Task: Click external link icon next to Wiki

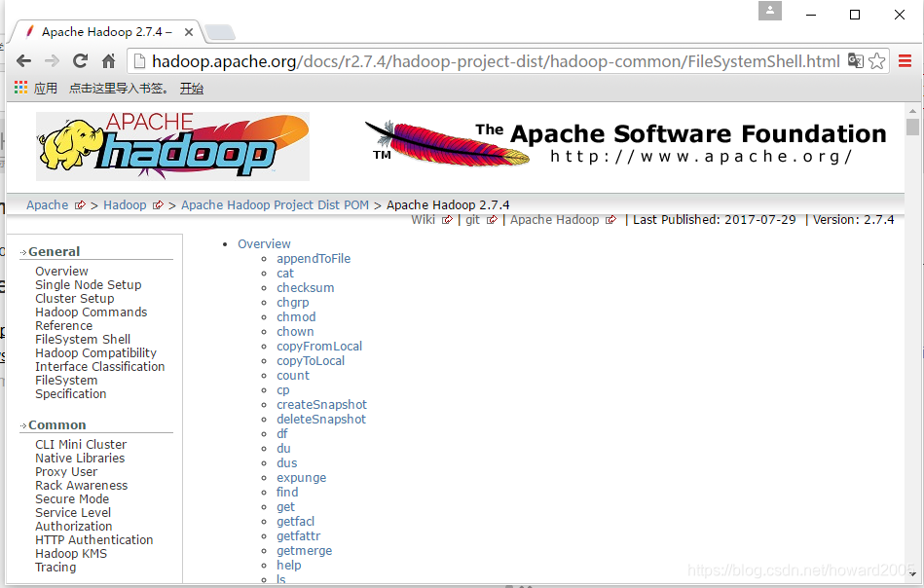Action: click(x=447, y=220)
